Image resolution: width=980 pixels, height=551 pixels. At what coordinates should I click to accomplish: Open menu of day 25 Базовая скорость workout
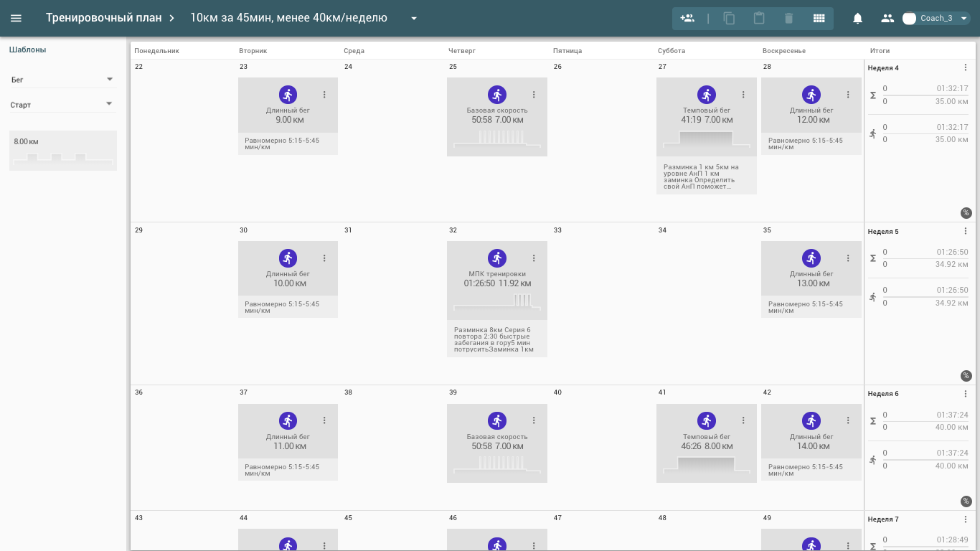coord(534,95)
